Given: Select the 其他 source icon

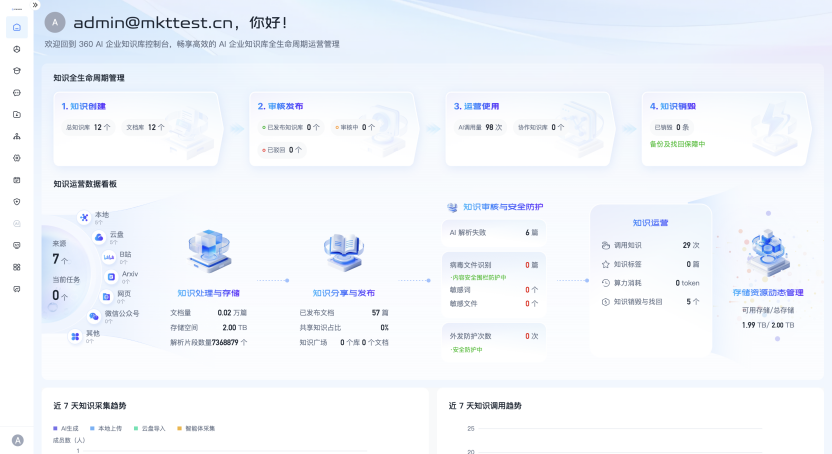Looking at the screenshot, I should [x=75, y=336].
